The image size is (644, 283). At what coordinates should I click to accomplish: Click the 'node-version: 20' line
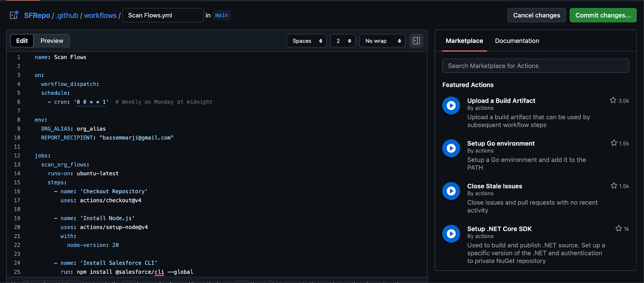(x=93, y=245)
